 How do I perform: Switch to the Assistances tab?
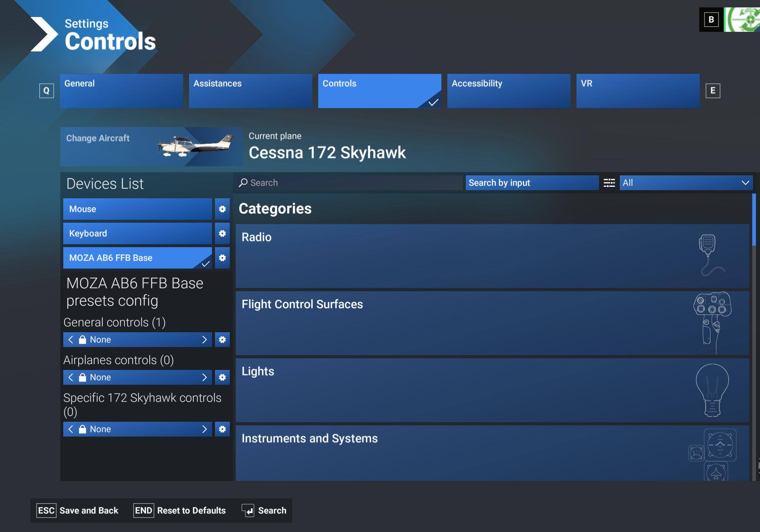coord(250,91)
